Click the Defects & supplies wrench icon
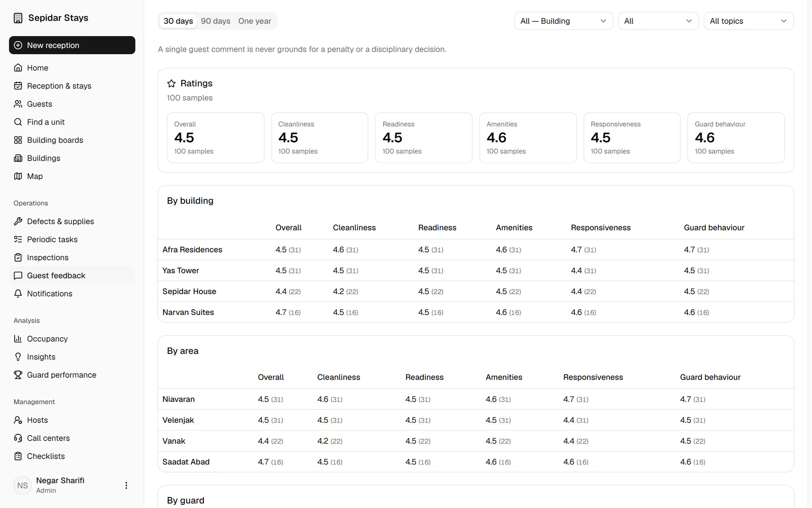Image resolution: width=812 pixels, height=508 pixels. point(18,221)
